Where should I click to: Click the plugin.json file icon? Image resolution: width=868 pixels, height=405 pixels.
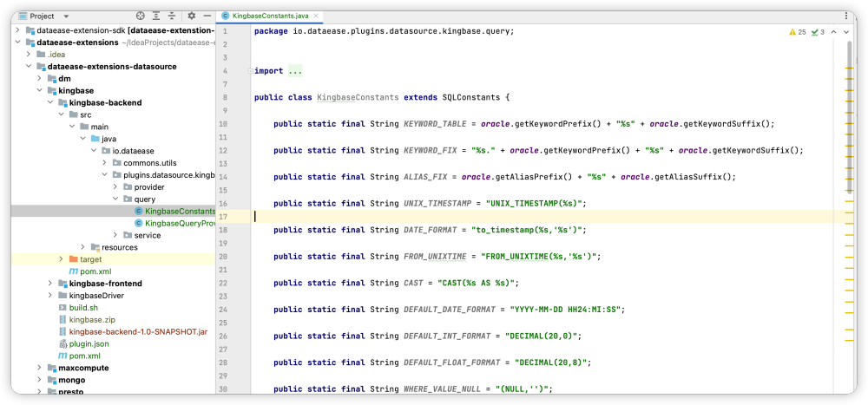tap(62, 343)
